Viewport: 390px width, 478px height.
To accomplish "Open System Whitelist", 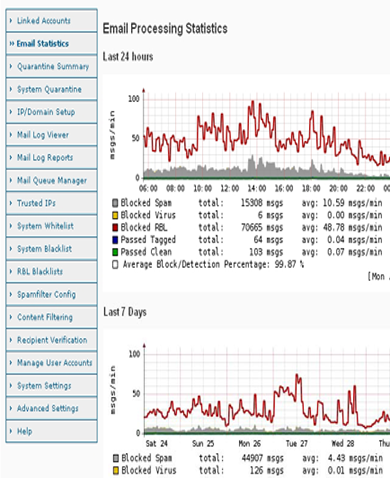I will click(51, 226).
